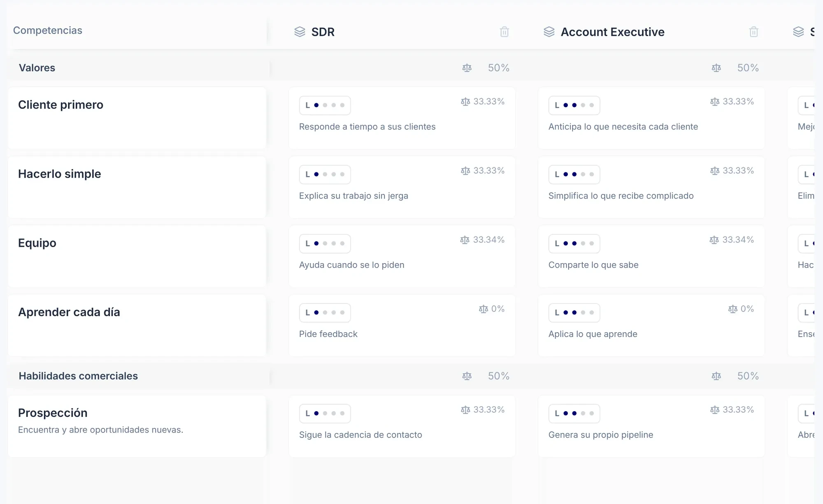Screen dimensions: 823x504
Task: Click the Valores section header
Action: pyautogui.click(x=37, y=68)
